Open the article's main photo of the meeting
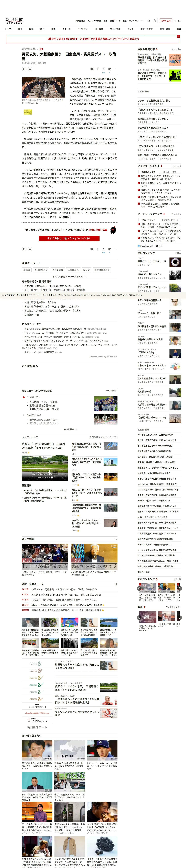The height and width of the screenshot is (868, 186). [x=44, y=88]
